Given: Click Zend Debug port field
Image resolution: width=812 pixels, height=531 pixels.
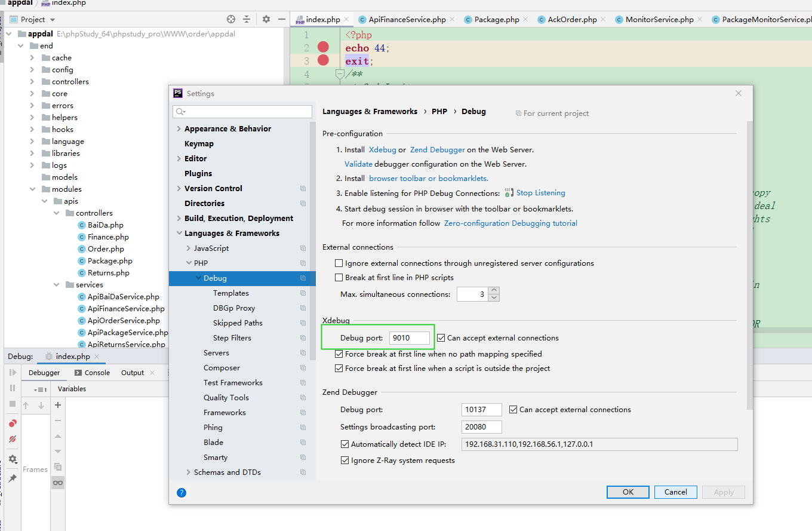Looking at the screenshot, I should (x=482, y=410).
